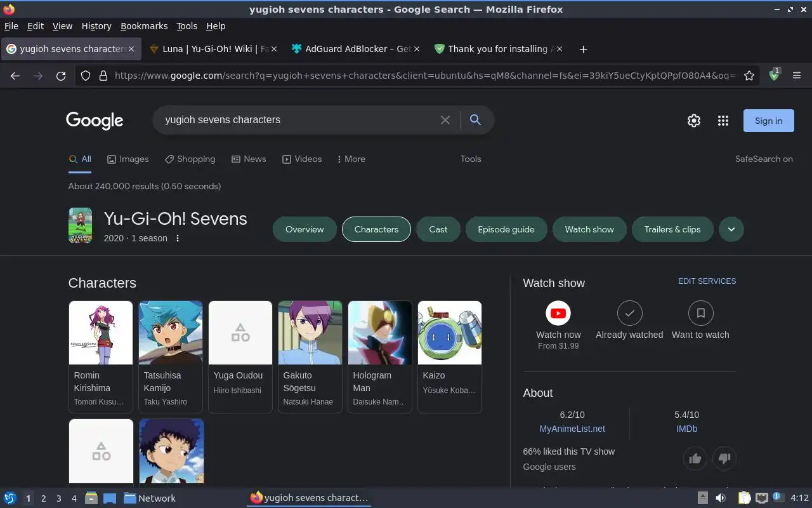Viewport: 812px width, 508px height.
Task: Select the Gakuto Sōgetsu character card
Action: [x=310, y=357]
